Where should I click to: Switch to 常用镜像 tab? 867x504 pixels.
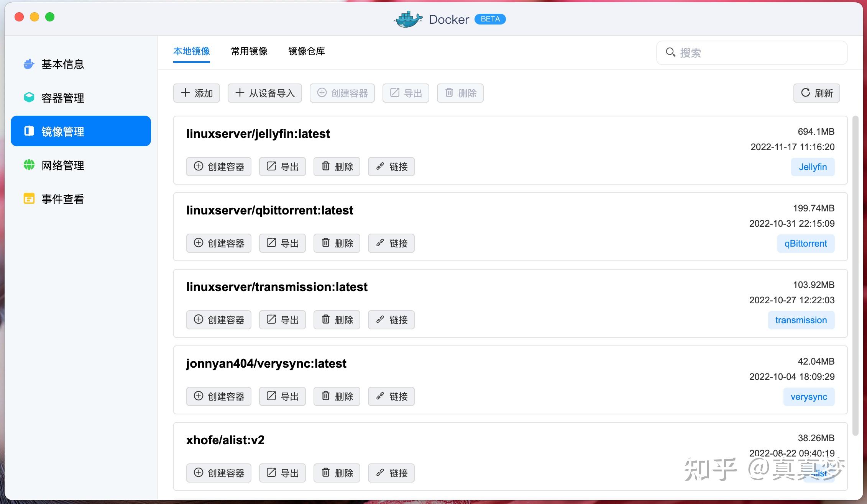tap(249, 51)
